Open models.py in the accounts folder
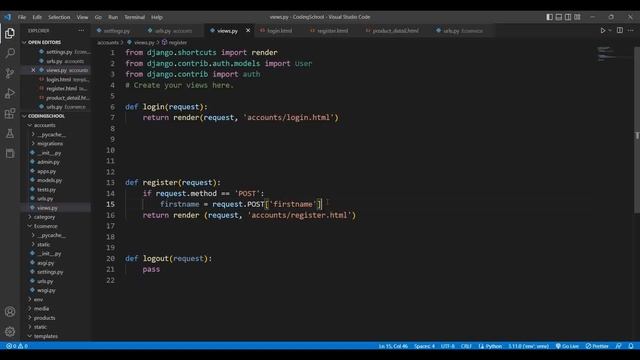The image size is (640, 360). (x=50, y=180)
